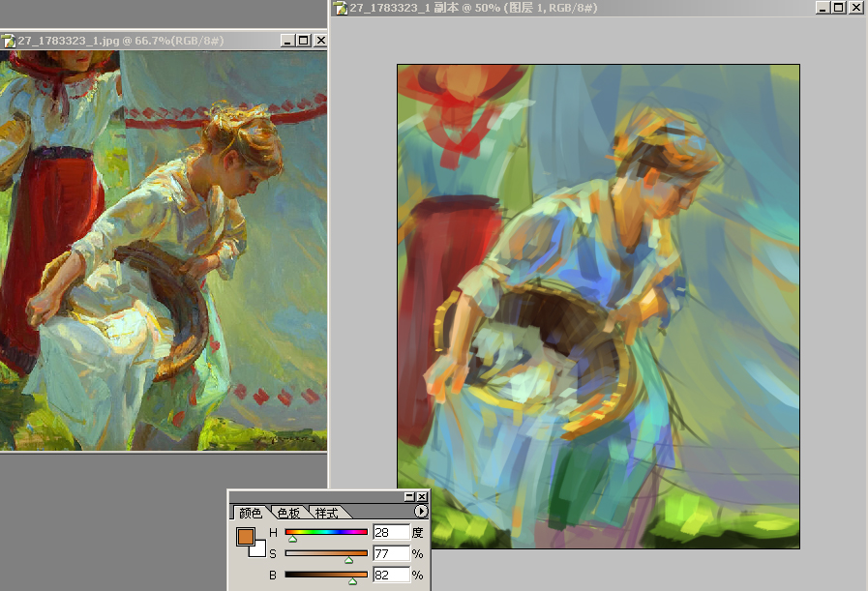
Task: Click the B value field showing 82
Action: coord(391,575)
